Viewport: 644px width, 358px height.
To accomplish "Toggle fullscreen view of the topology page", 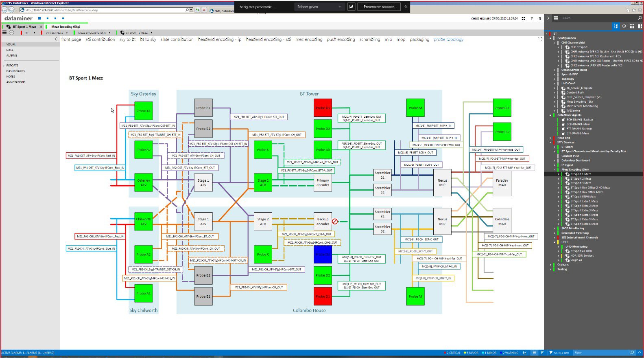I will tap(539, 39).
